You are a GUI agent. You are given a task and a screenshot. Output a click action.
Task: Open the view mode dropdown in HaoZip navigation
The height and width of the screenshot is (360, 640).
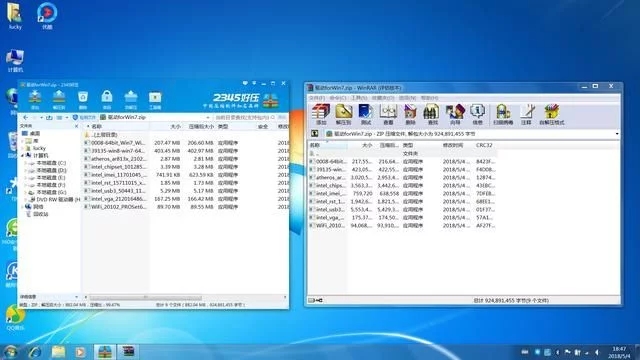[x=67, y=118]
